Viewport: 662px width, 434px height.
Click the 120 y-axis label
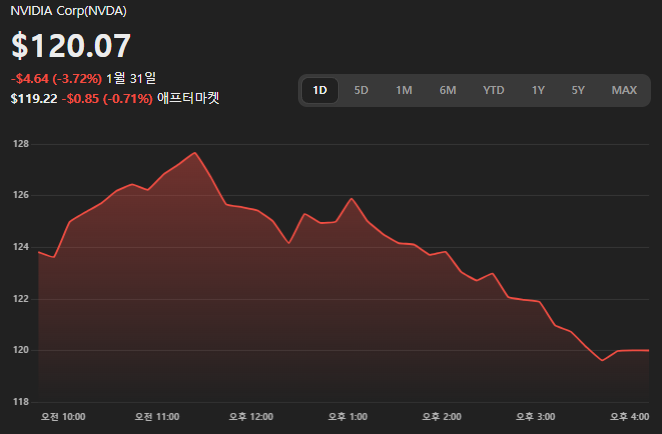(x=21, y=350)
